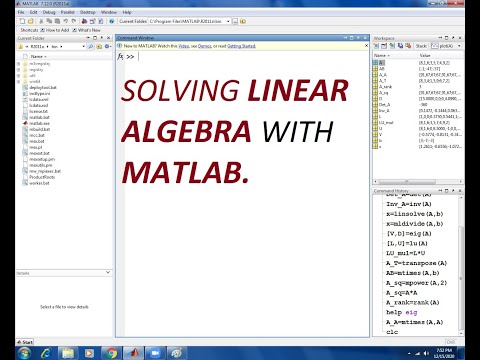
Task: Save workspace icon in Workspace toolbar
Action: tap(400, 46)
